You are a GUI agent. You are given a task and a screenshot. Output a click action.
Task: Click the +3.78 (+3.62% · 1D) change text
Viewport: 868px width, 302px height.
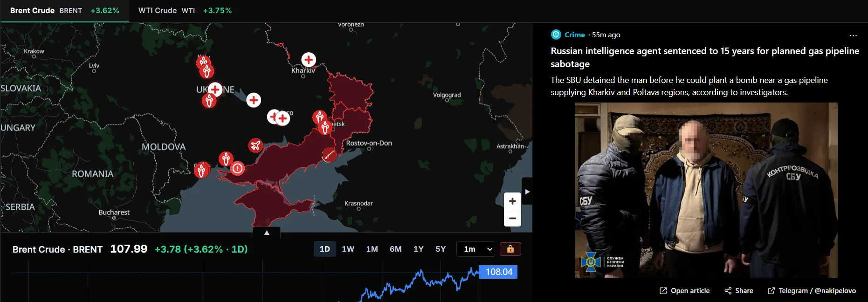(201, 249)
